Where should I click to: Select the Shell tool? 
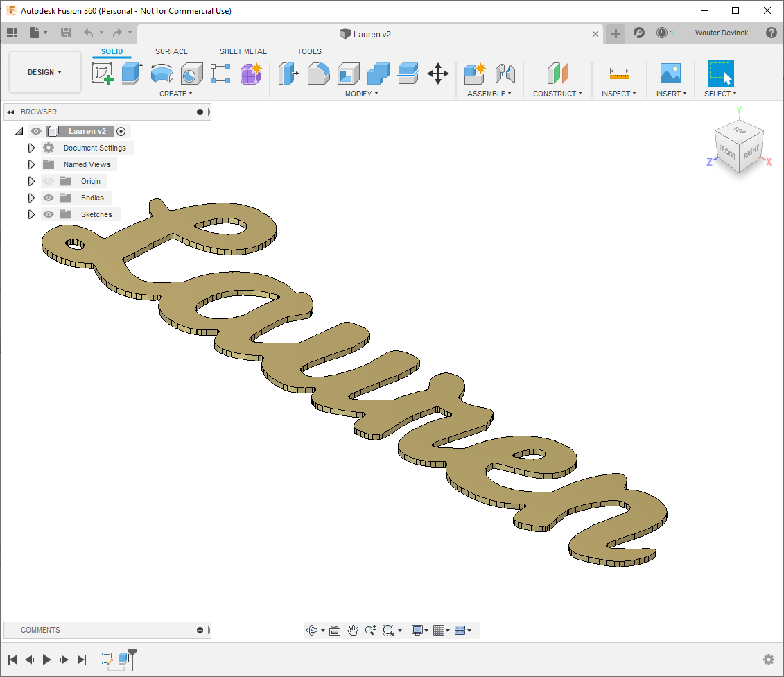[x=349, y=74]
